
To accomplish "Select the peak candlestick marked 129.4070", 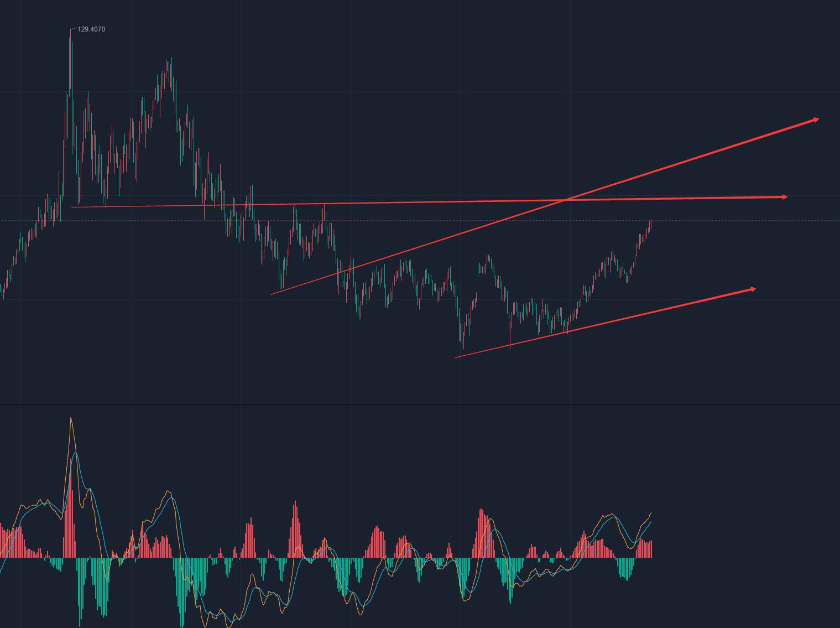I will [71, 60].
